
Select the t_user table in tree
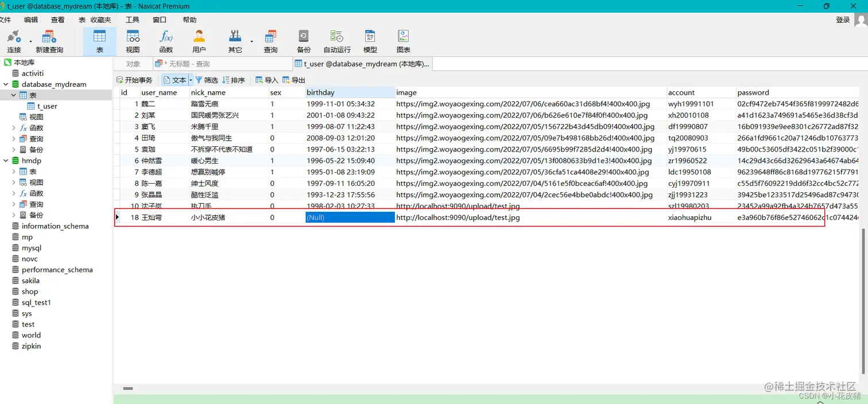(42, 106)
